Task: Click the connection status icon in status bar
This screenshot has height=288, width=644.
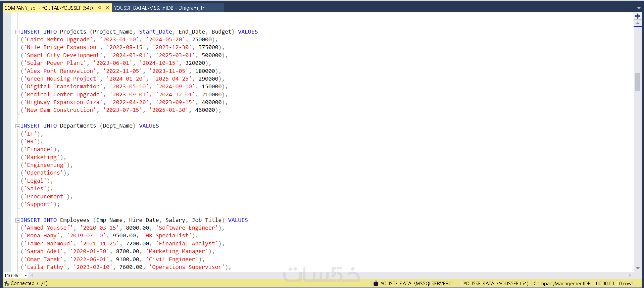Action: [6, 284]
